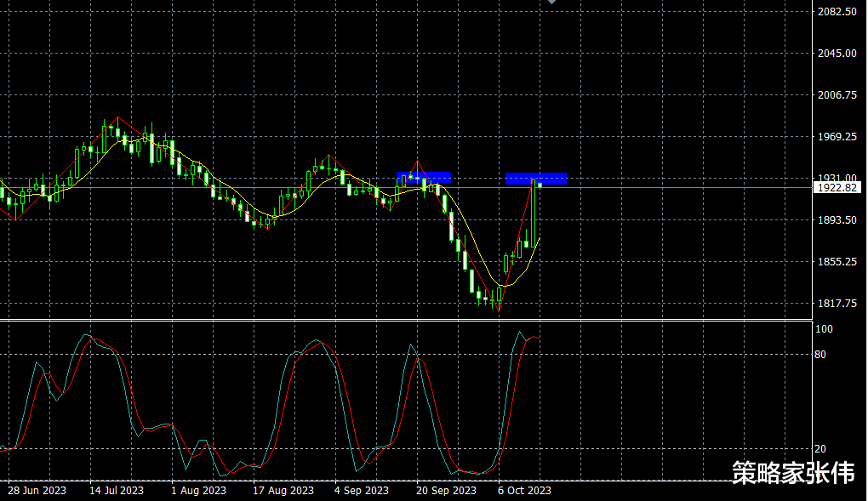This screenshot has width=868, height=501.
Task: Click the 1817.75 price axis label
Action: click(837, 304)
